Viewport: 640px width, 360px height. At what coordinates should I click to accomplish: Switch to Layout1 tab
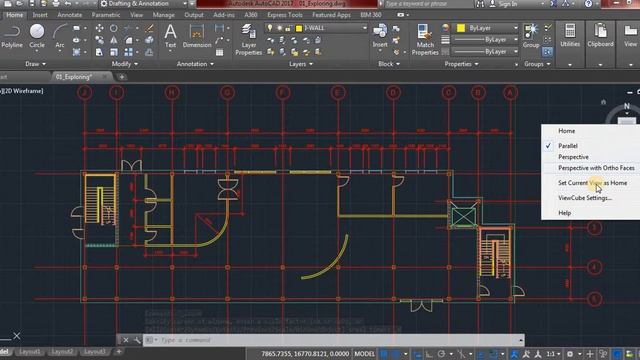point(30,351)
